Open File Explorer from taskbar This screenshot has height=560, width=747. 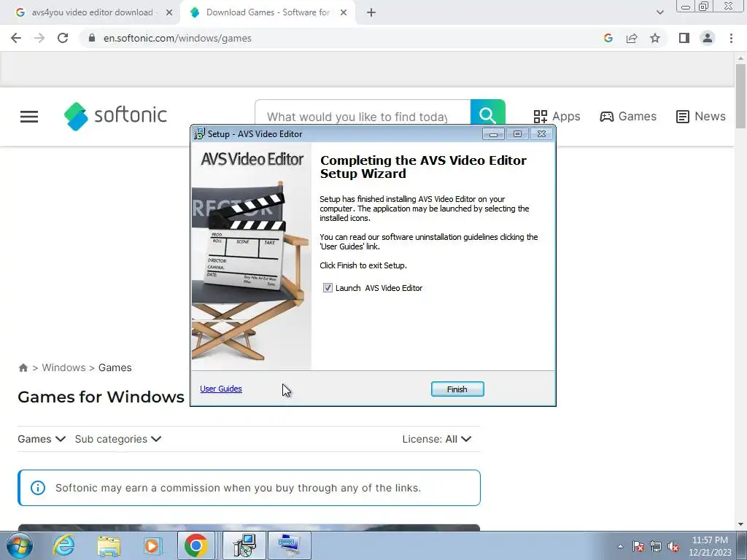click(x=109, y=545)
